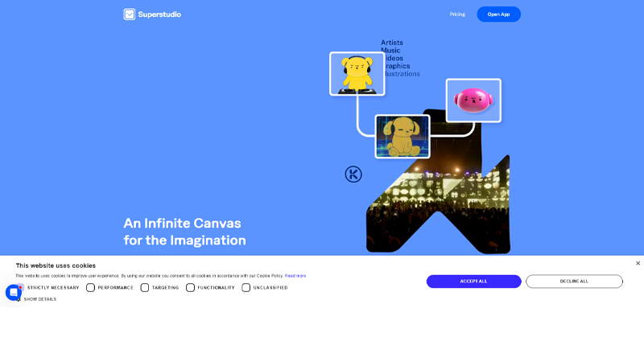
Task: Check the Unclassified cookies checkbox
Action: pyautogui.click(x=246, y=287)
